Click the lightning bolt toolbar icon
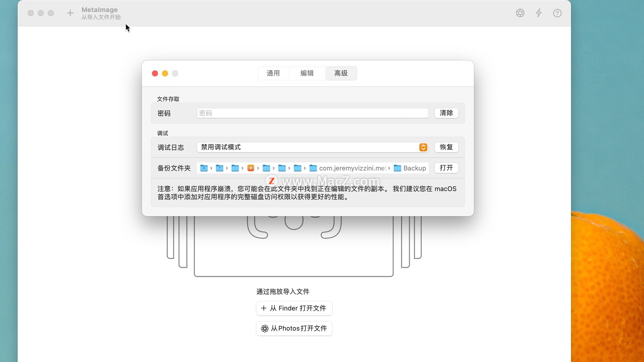The width and height of the screenshot is (644, 362). point(539,13)
